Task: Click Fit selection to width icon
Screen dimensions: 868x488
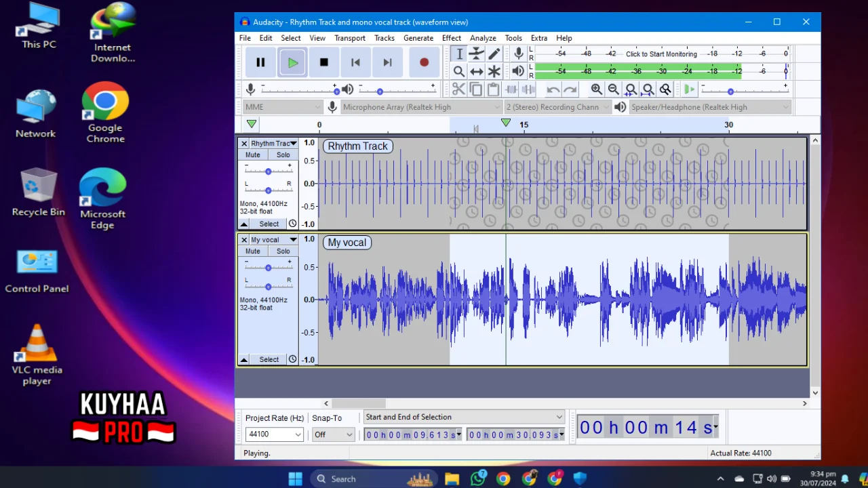Action: tap(631, 89)
